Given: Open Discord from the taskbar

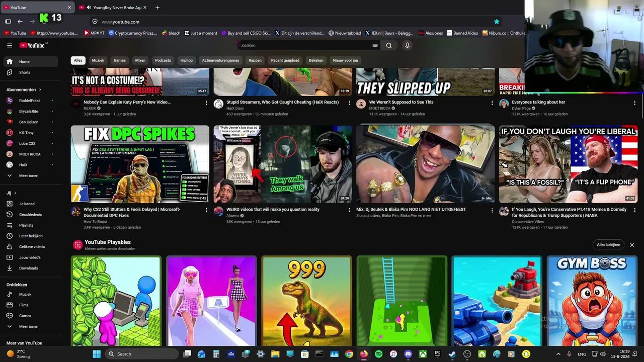Looking at the screenshot, I should [408, 354].
